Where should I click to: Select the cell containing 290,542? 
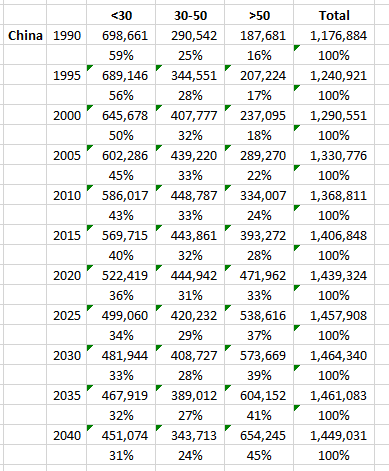pyautogui.click(x=190, y=35)
